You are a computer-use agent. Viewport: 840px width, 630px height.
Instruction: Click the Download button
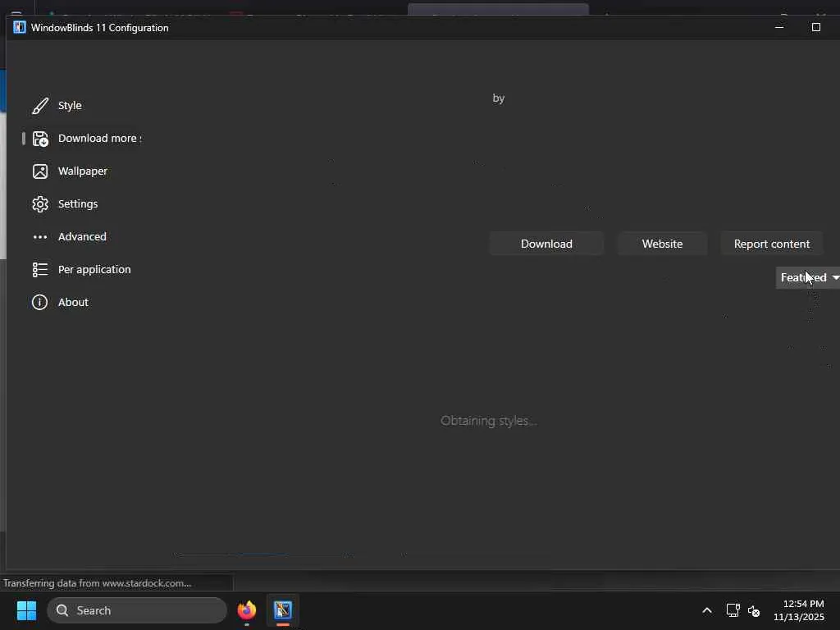click(x=546, y=244)
